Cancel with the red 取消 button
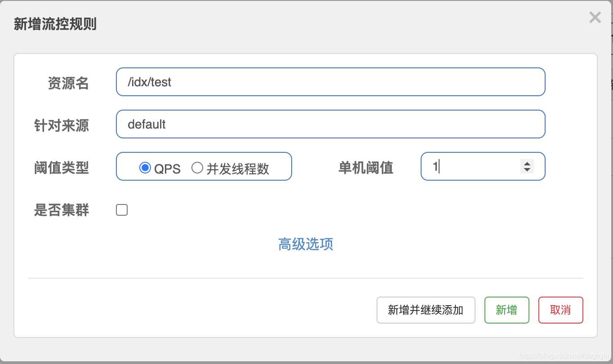 [560, 310]
